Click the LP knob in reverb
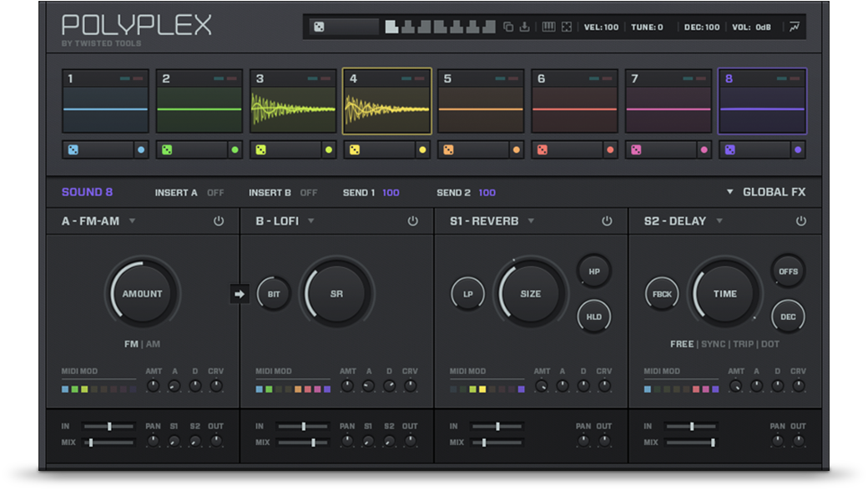 (467, 294)
